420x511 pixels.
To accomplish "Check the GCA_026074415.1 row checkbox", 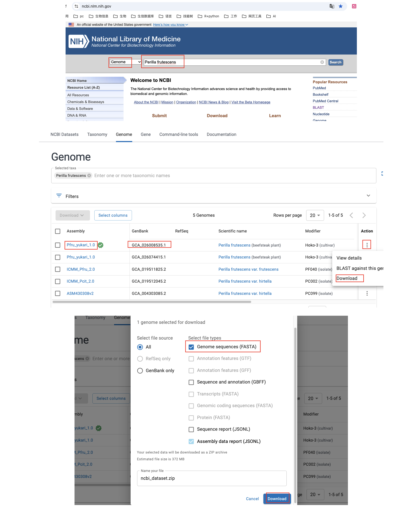I will point(58,257).
